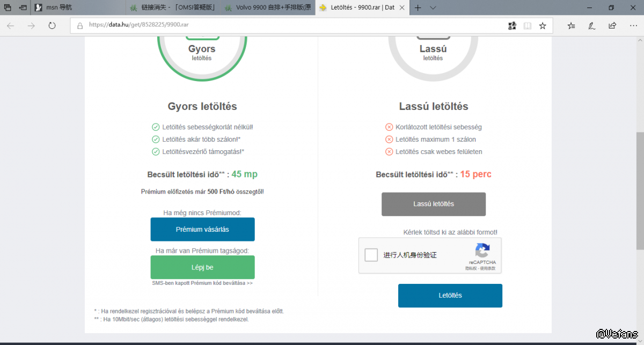Click the green 45 mp estimate
The width and height of the screenshot is (644, 345).
245,174
